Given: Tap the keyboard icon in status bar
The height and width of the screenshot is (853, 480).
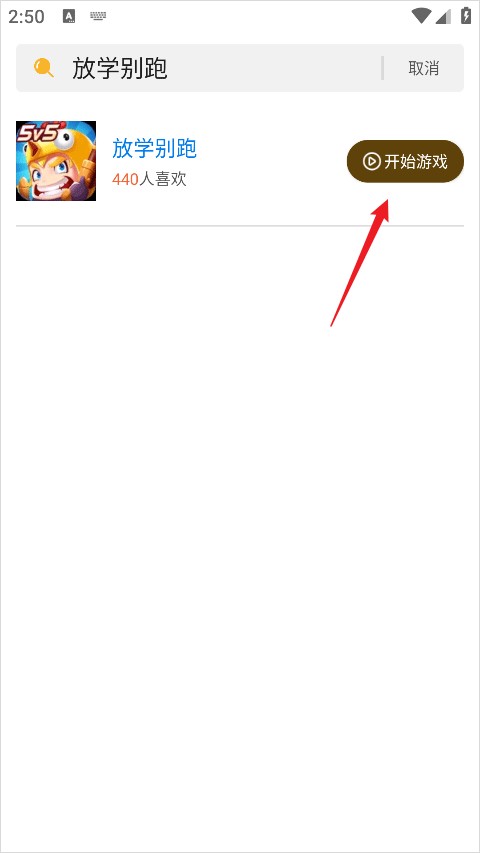Looking at the screenshot, I should [99, 16].
